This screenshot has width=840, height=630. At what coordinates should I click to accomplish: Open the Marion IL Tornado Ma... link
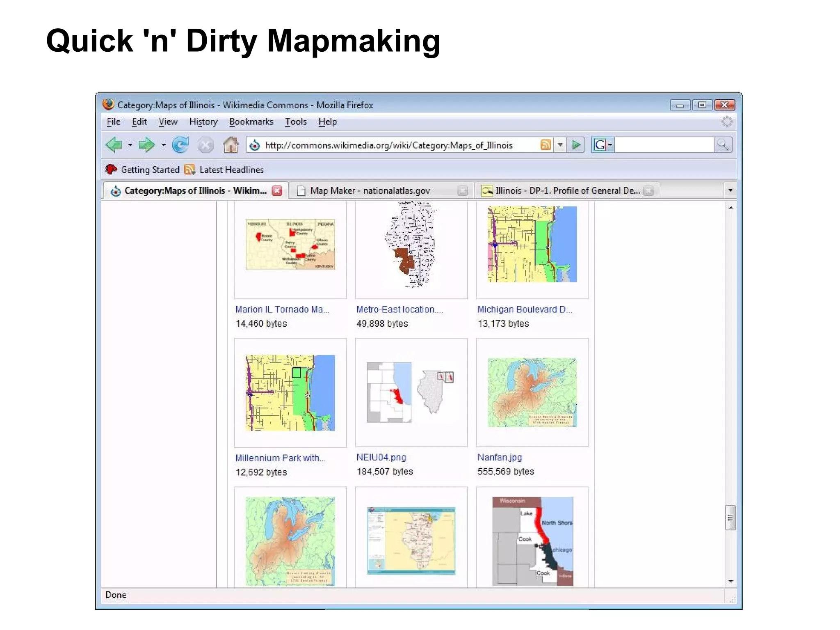click(x=282, y=309)
